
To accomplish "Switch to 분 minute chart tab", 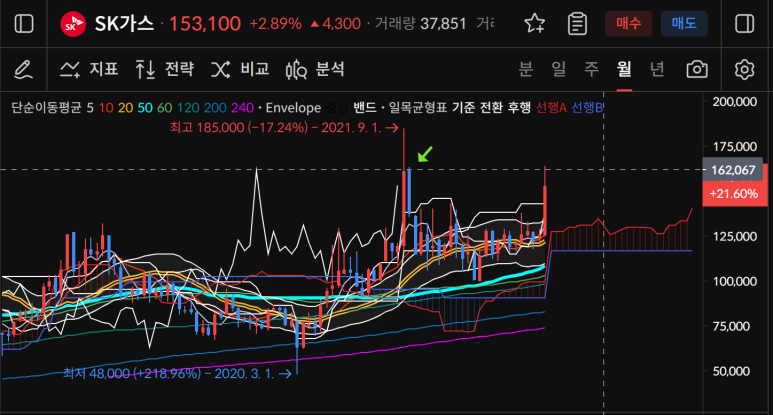I will tap(526, 69).
